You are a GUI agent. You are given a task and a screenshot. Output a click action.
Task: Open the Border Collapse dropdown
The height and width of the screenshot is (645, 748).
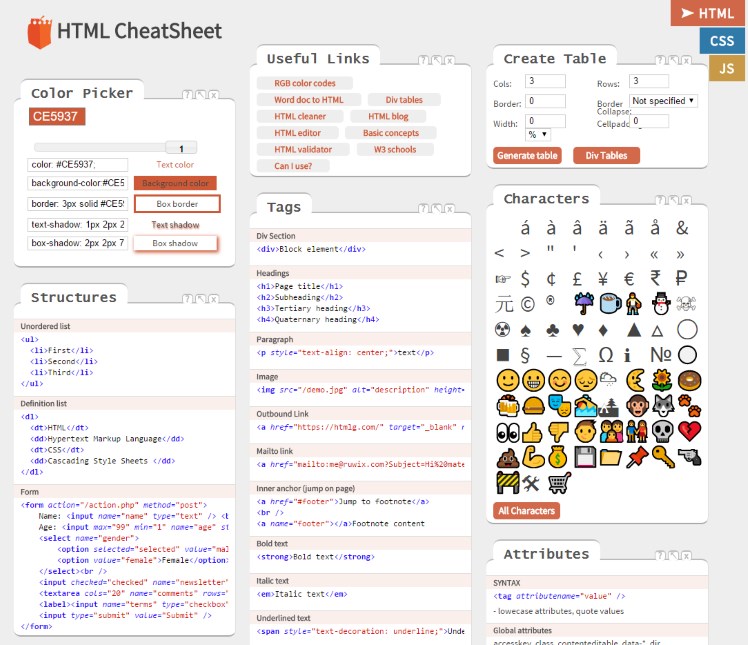[664, 101]
